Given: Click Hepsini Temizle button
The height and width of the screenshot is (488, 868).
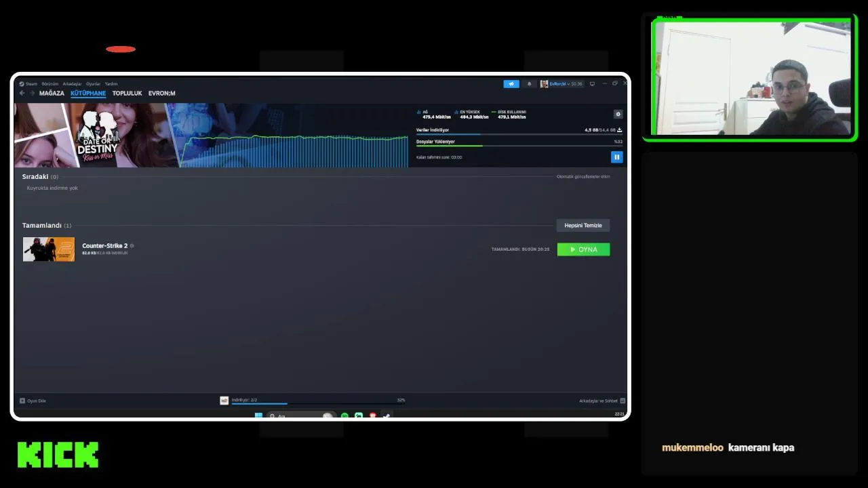Looking at the screenshot, I should (x=583, y=225).
